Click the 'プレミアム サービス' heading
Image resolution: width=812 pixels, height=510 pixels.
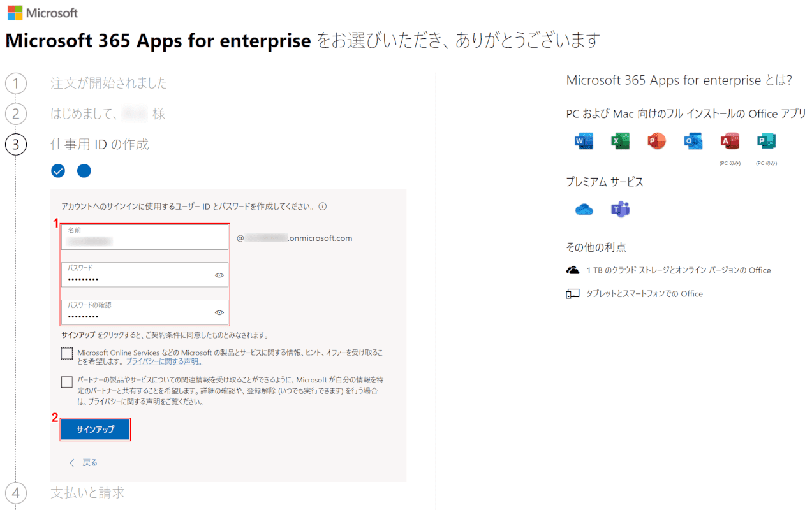tap(605, 182)
